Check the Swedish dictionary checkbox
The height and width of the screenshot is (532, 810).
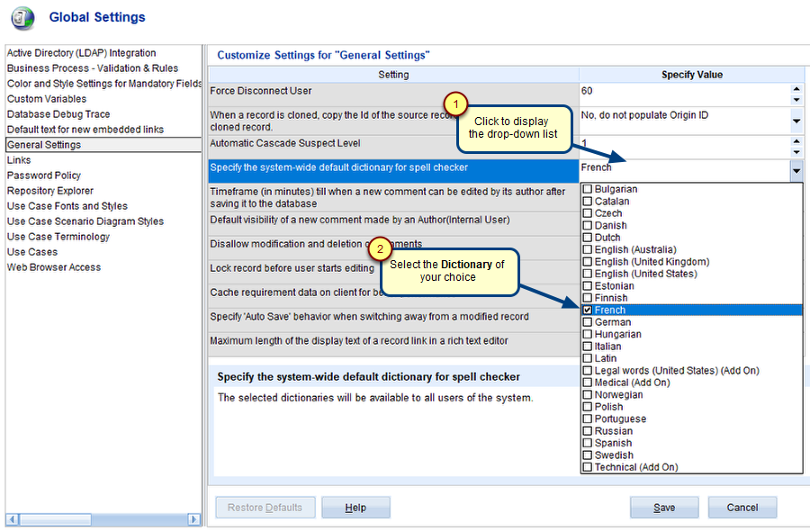588,455
